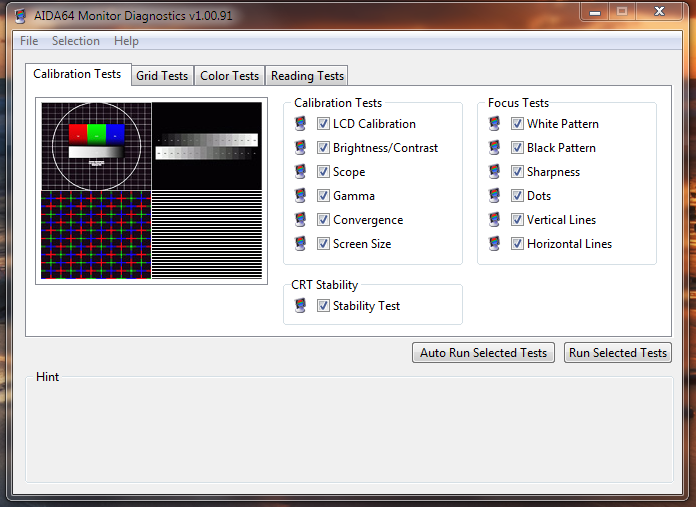Close the AIDA64 Monitor Diagnostics window
The height and width of the screenshot is (507, 696).
[659, 12]
